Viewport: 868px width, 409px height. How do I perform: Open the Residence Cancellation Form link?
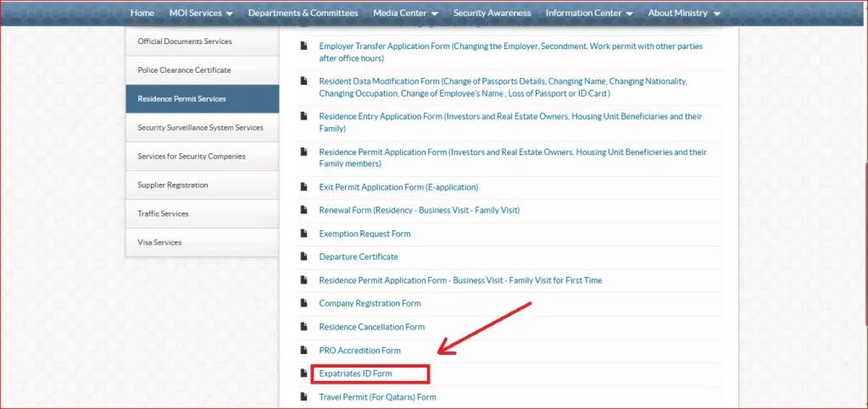[371, 327]
